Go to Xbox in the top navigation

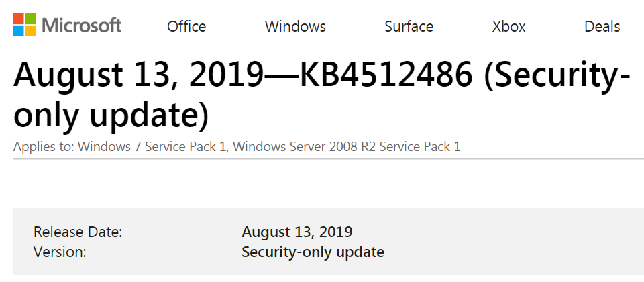(508, 26)
